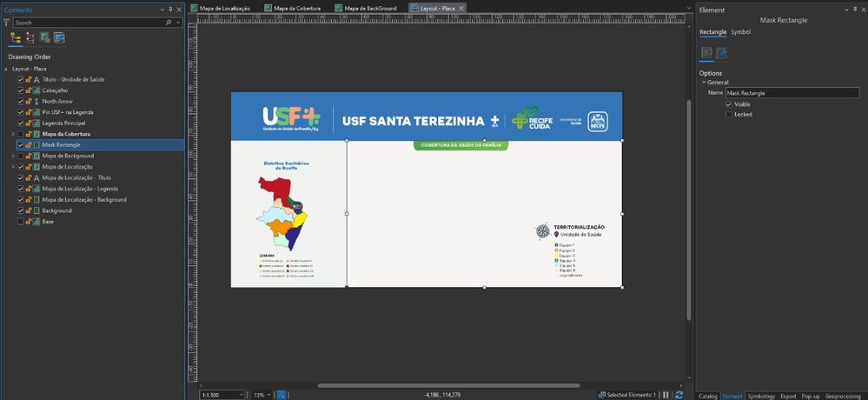Collapse the General section

704,83
